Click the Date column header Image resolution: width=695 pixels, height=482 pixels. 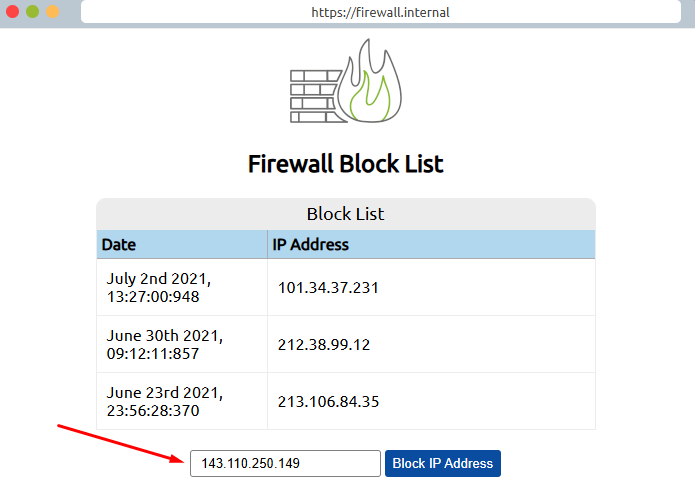[119, 244]
